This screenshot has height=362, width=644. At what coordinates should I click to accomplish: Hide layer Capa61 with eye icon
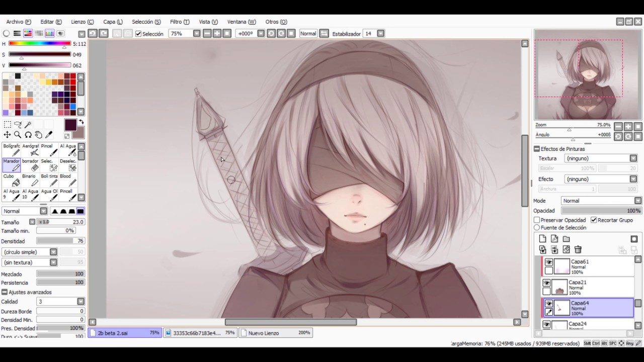coord(548,262)
